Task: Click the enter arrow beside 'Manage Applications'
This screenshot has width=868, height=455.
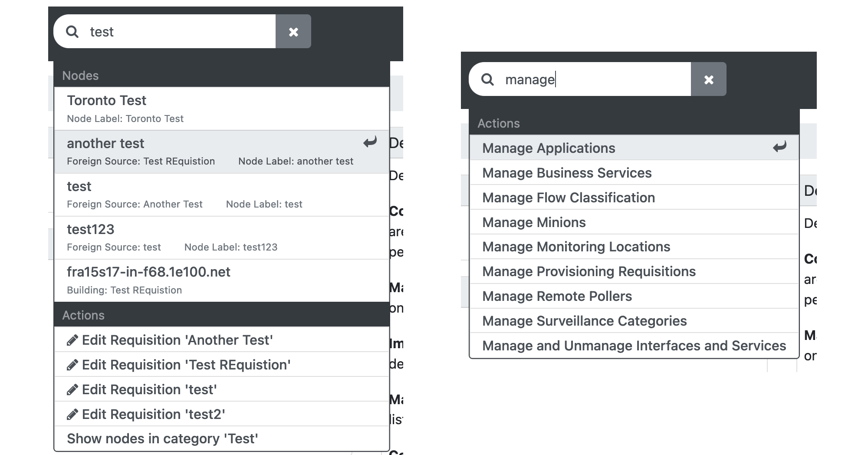Action: pyautogui.click(x=779, y=147)
